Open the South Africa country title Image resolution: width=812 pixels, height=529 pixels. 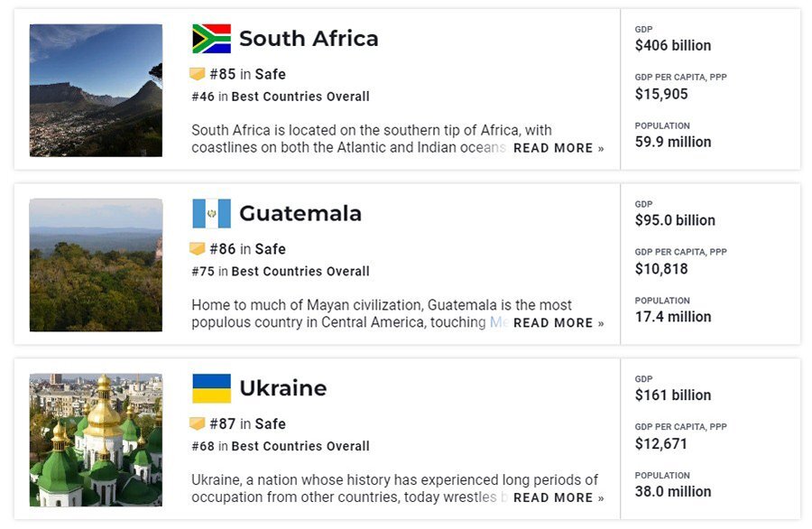(x=309, y=39)
